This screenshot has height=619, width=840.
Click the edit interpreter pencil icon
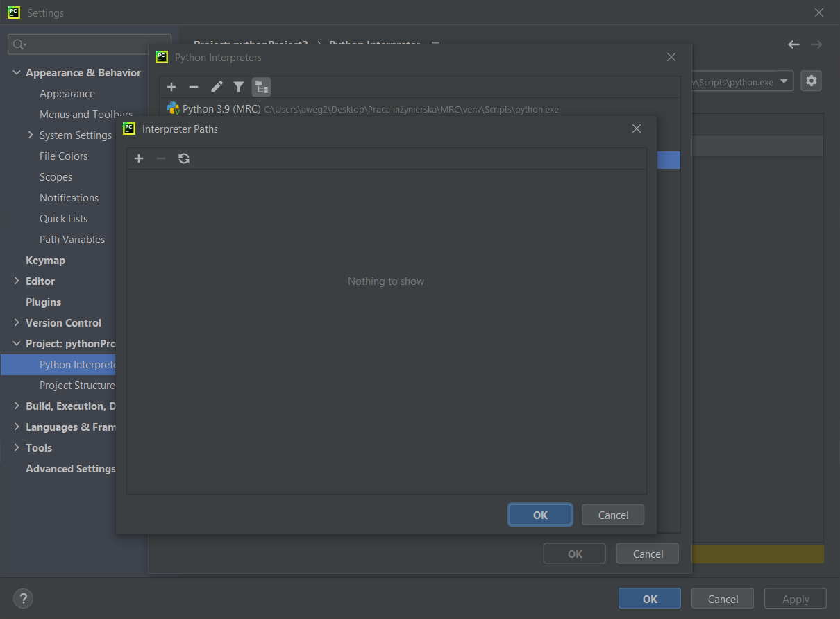217,87
